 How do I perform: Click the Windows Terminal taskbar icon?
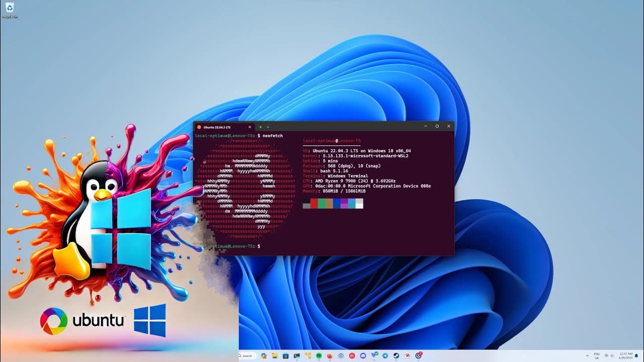[297, 355]
